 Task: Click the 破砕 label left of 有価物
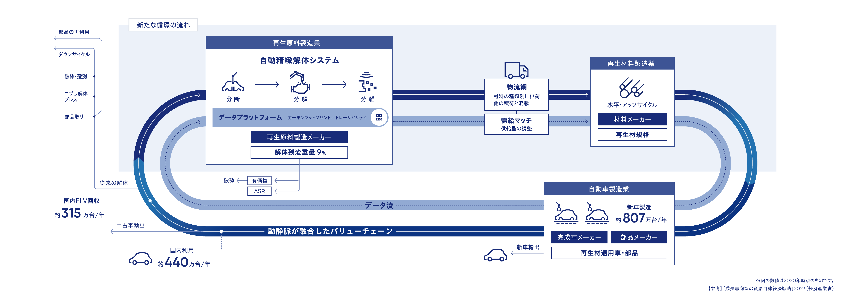point(229,181)
